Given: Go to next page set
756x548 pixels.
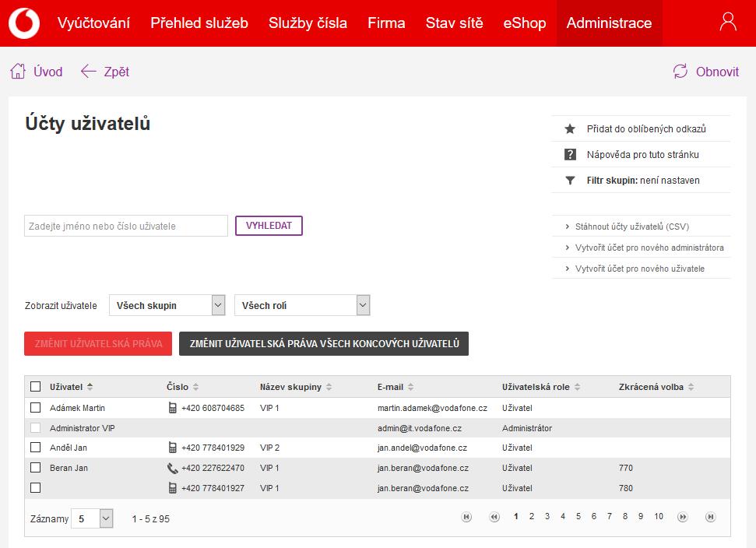Looking at the screenshot, I should (x=682, y=517).
